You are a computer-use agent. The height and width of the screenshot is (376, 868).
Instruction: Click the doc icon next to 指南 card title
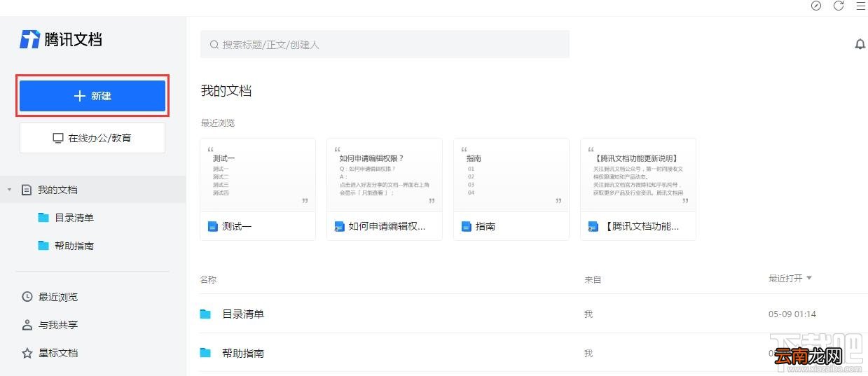tap(467, 226)
